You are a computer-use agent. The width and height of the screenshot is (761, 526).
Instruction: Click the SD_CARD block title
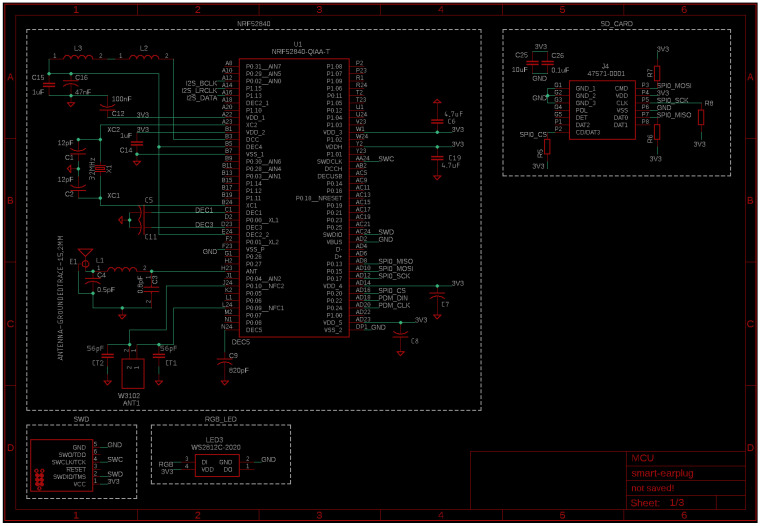tap(616, 22)
